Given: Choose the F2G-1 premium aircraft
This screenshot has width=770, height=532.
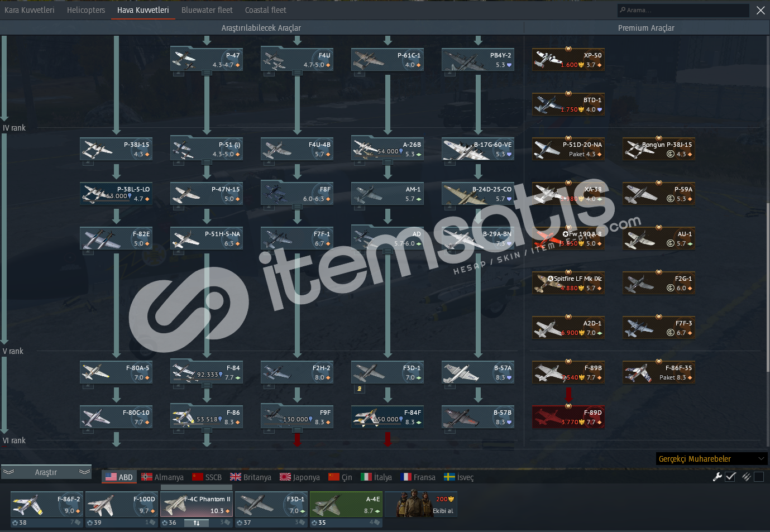Looking at the screenshot, I should coord(659,283).
